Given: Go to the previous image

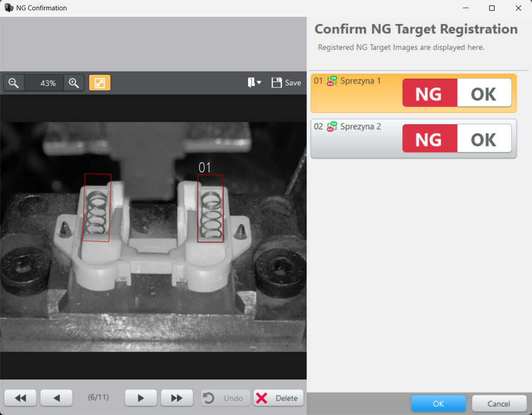Looking at the screenshot, I should (56, 398).
